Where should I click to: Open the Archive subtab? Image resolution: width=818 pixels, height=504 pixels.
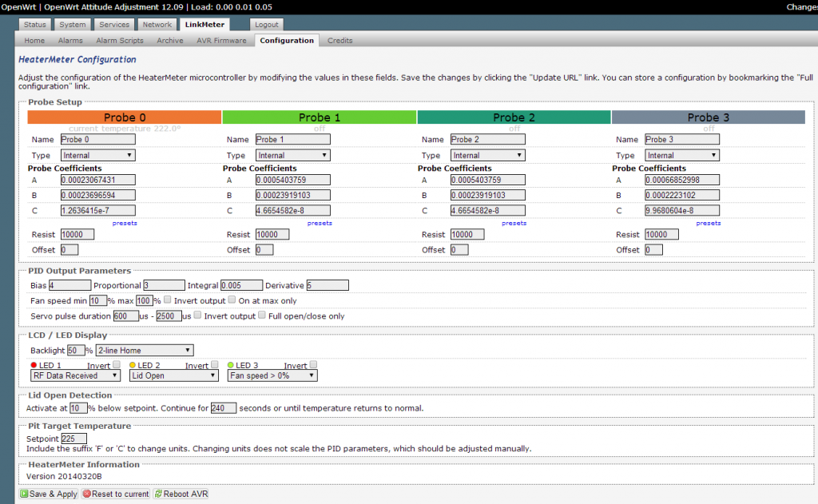tap(170, 40)
